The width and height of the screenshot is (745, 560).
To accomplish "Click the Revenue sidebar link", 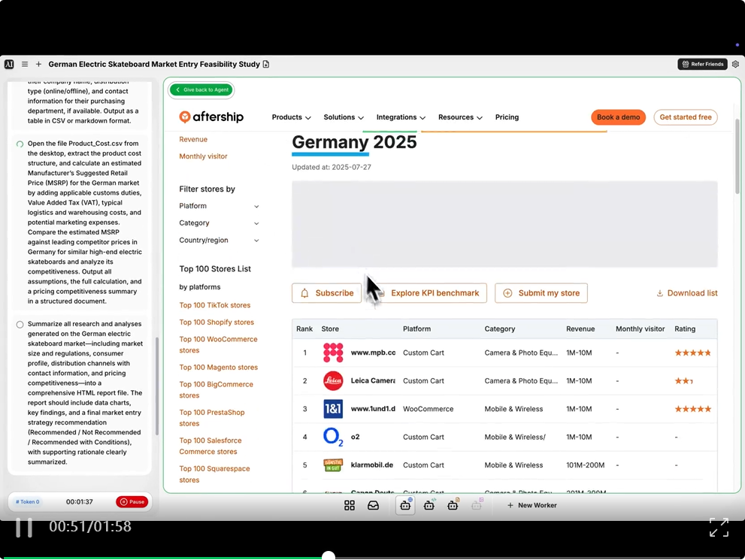I will 193,139.
